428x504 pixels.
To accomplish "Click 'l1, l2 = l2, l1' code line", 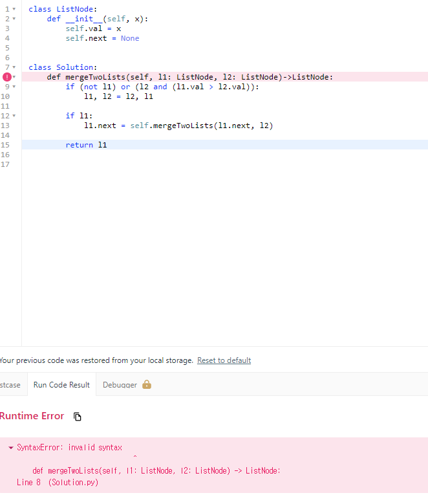I will click(118, 96).
